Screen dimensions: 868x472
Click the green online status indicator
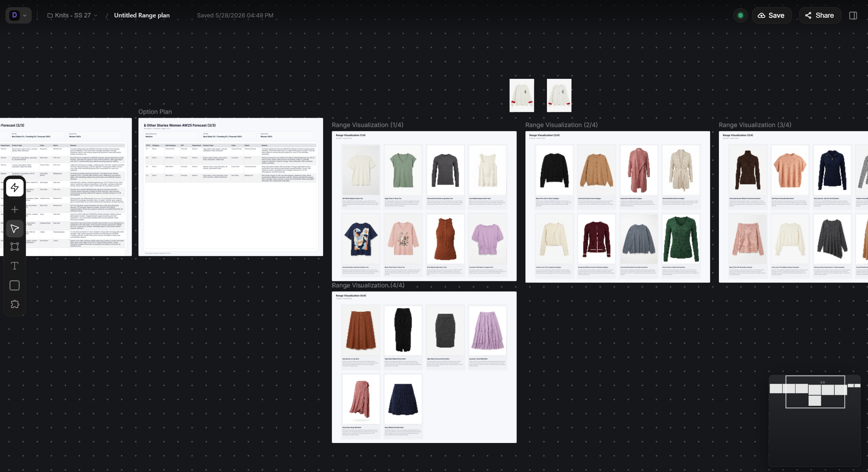click(740, 15)
